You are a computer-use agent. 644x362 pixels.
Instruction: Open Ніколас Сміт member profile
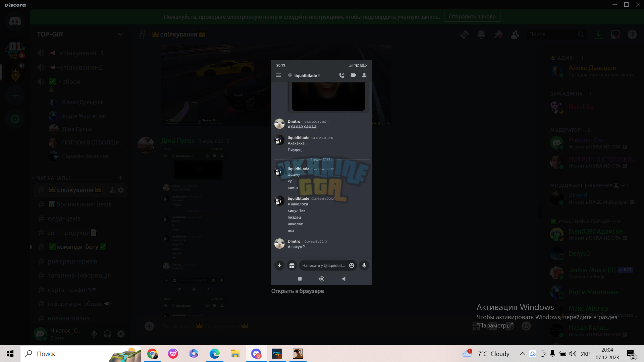click(x=593, y=143)
